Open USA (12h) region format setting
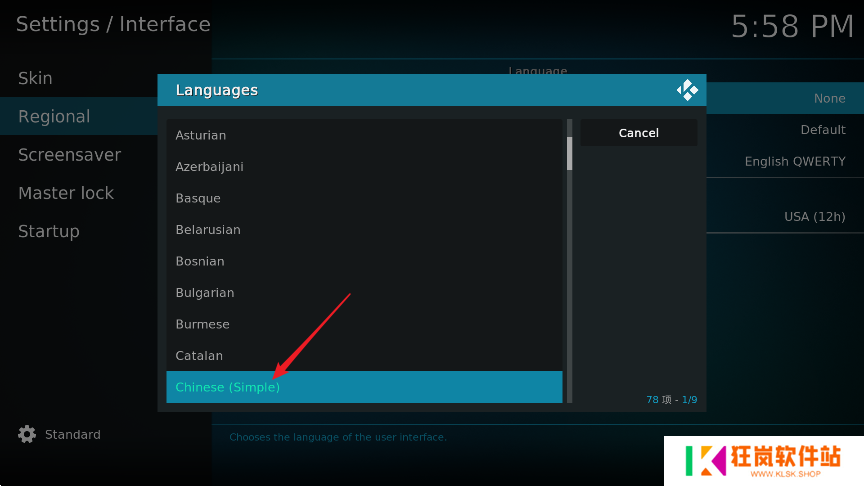The width and height of the screenshot is (864, 486). click(x=813, y=217)
